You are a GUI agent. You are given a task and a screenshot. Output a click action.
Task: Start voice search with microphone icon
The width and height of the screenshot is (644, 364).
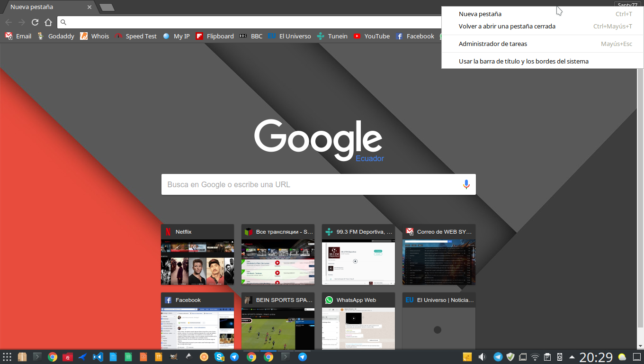point(466,184)
